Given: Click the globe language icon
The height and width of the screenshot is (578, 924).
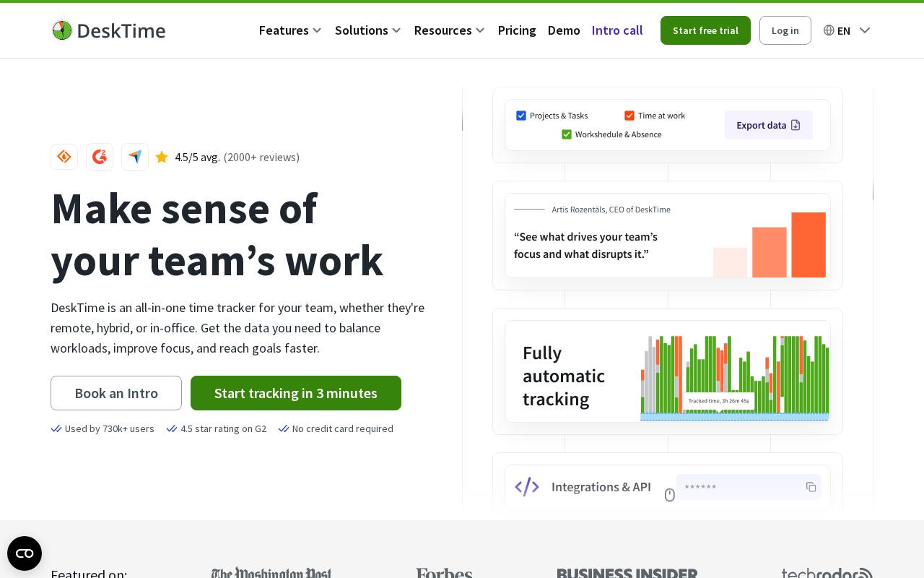Looking at the screenshot, I should point(829,30).
